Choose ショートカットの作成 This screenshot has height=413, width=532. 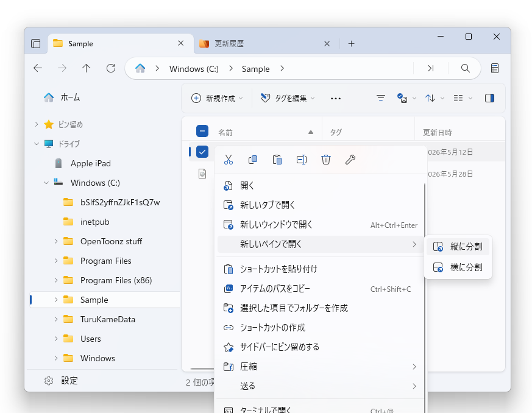pyautogui.click(x=321, y=328)
